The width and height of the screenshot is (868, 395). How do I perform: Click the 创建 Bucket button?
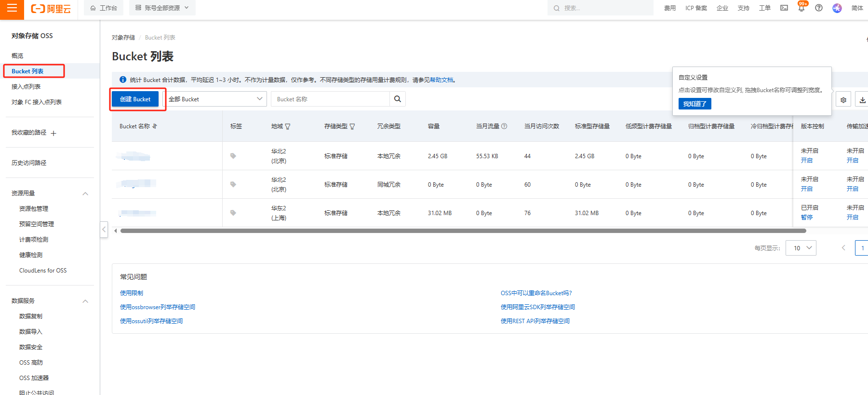[x=135, y=99]
